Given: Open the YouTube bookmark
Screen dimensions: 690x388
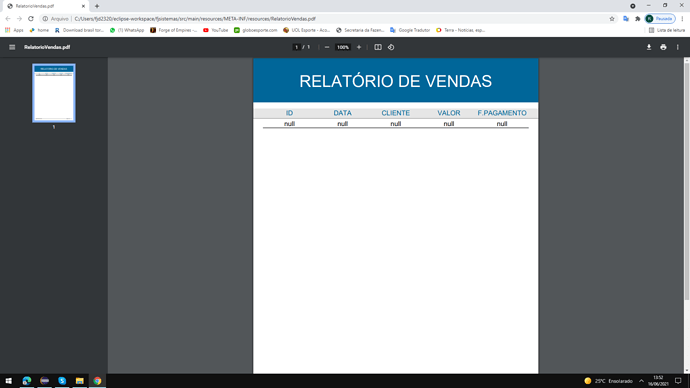Looking at the screenshot, I should pyautogui.click(x=216, y=30).
